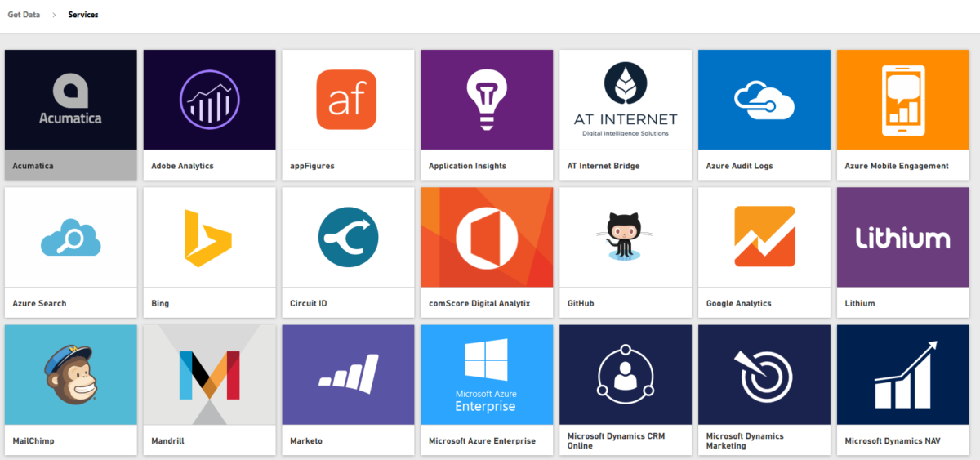Click the Lithium caption text
Image resolution: width=980 pixels, height=460 pixels.
[x=860, y=303]
